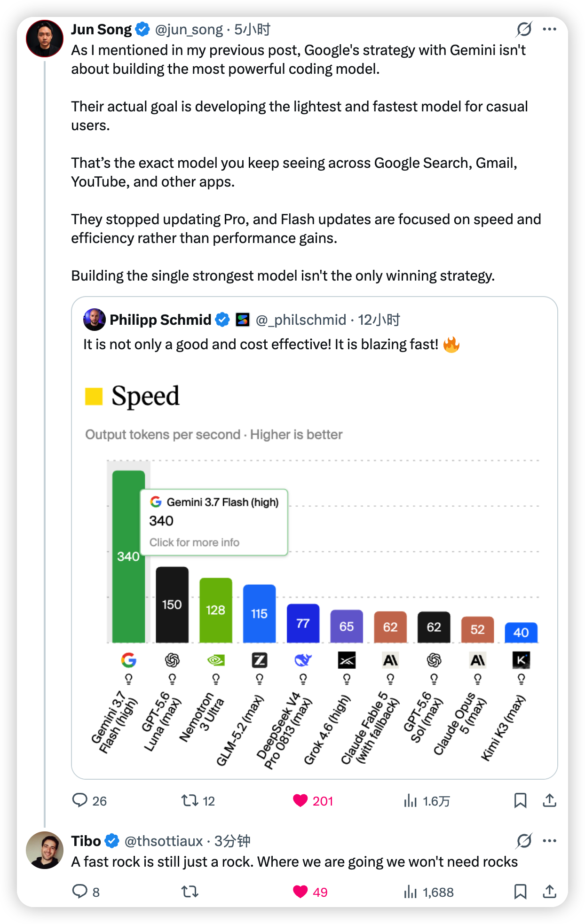Image resolution: width=585 pixels, height=924 pixels.
Task: Open the @jun_song handle link
Action: pyautogui.click(x=189, y=30)
